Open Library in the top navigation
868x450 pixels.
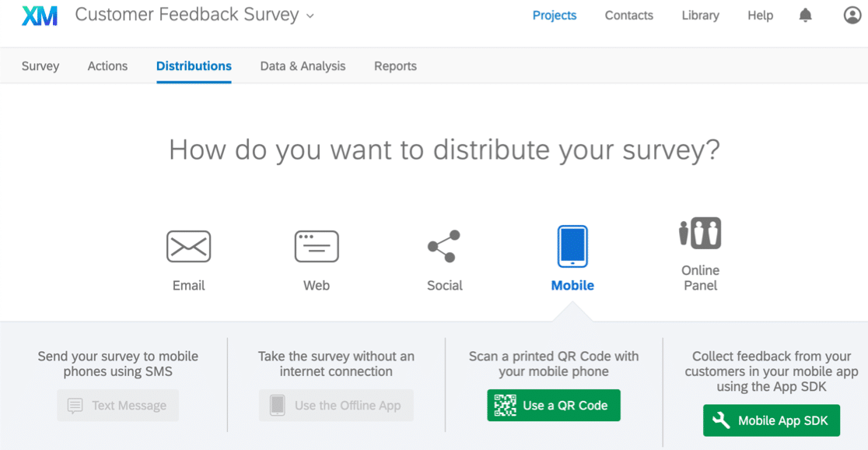(x=700, y=16)
